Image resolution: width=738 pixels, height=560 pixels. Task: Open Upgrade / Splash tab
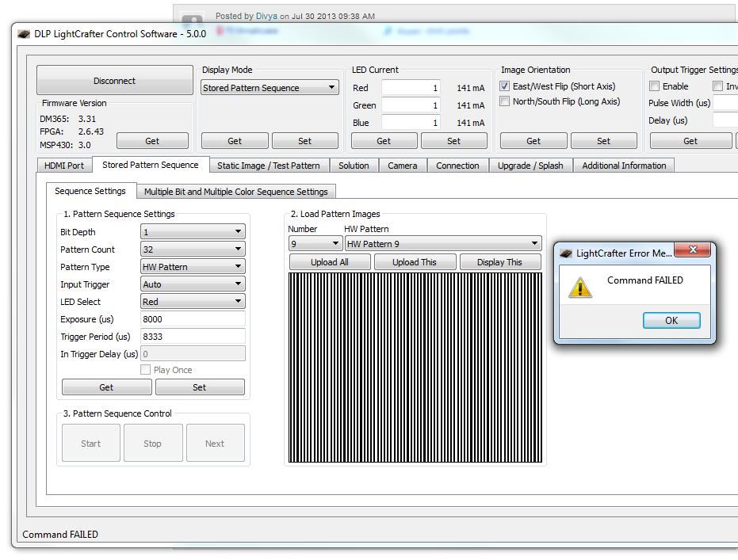[530, 166]
